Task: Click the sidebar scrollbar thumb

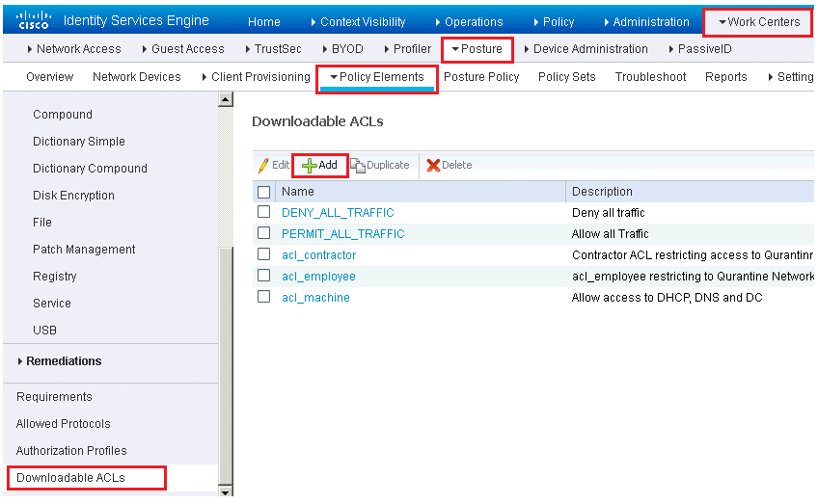Action: pos(226,365)
